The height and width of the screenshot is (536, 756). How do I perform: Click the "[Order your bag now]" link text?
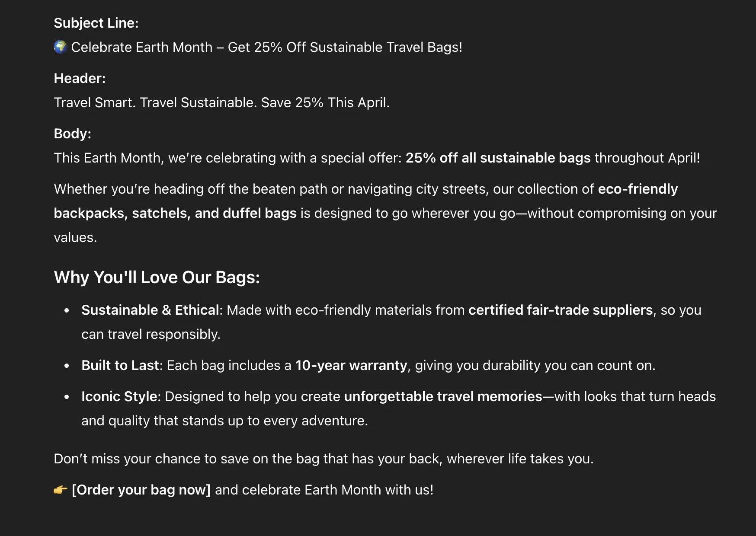[x=141, y=490]
